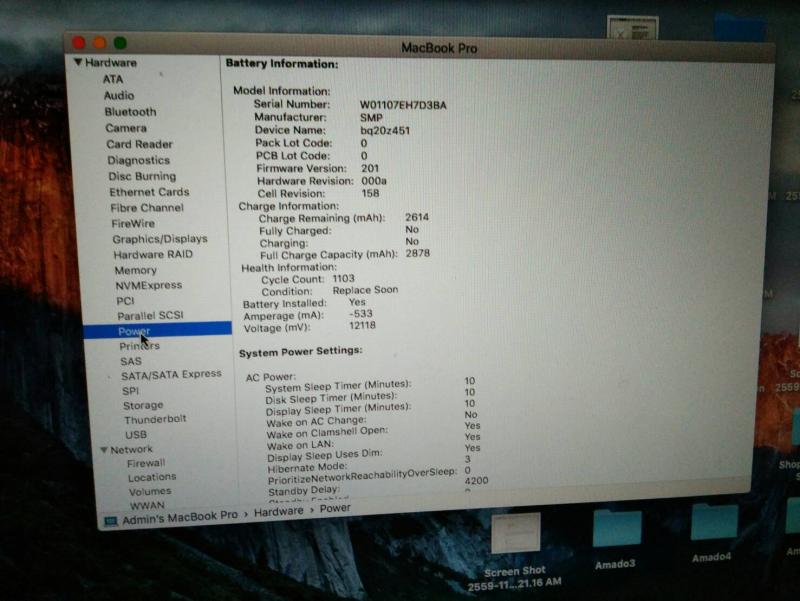
Task: Select Power in the sidebar
Action: (x=134, y=331)
